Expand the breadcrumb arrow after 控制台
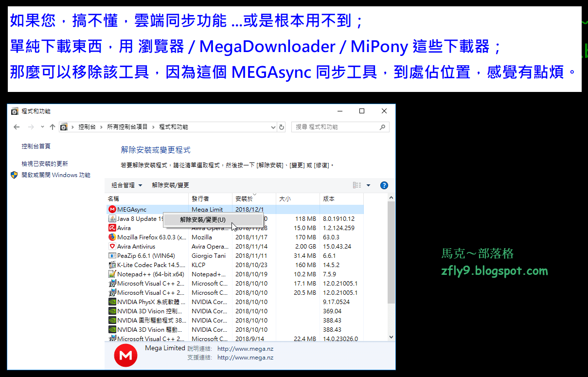Image resolution: width=588 pixels, height=377 pixels. pos(101,127)
